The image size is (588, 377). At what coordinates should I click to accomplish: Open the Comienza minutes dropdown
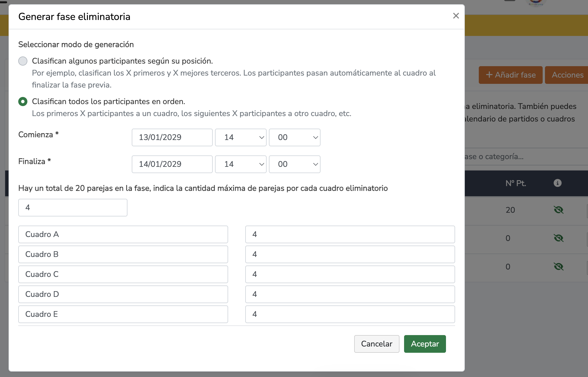tap(294, 137)
